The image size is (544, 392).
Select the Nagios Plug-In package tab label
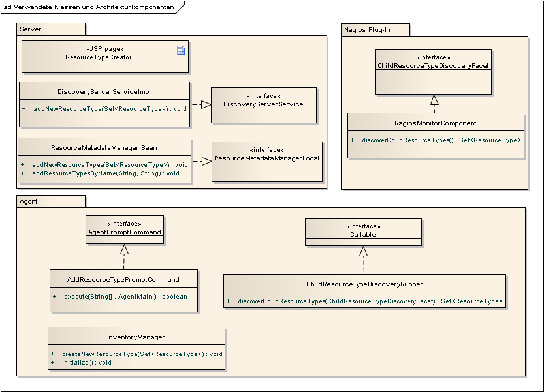(367, 30)
